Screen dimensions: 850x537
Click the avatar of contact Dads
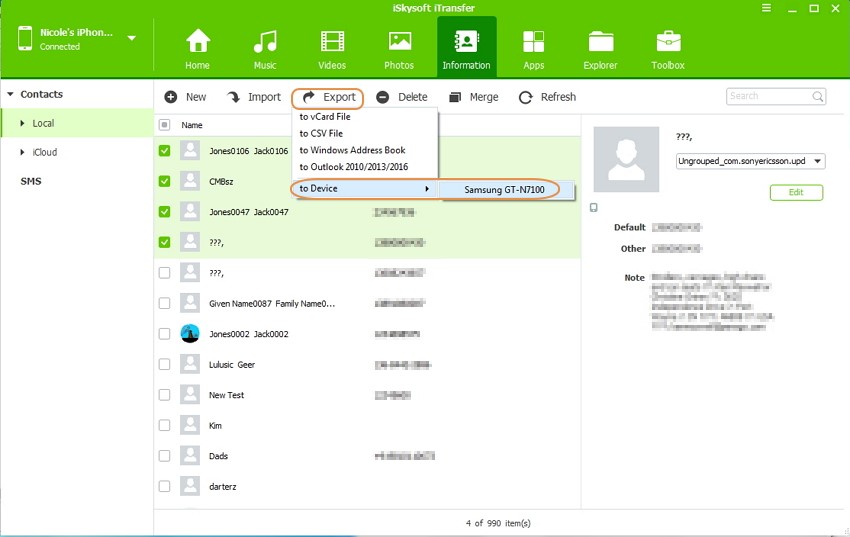click(x=190, y=456)
